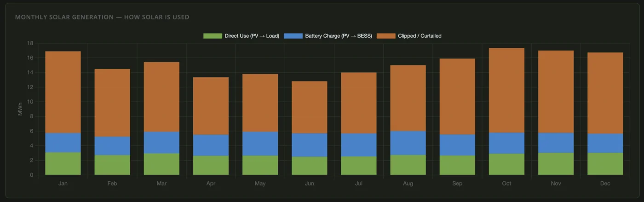644x202 pixels.
Task: Select the Nov green Direct Use segment
Action: coord(556,164)
